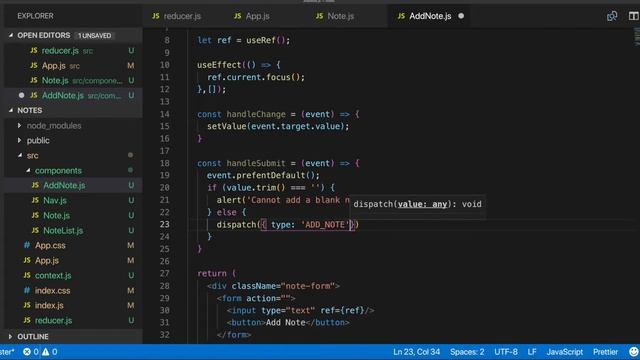Collapse the components folder
The height and width of the screenshot is (360, 640).
(28, 170)
